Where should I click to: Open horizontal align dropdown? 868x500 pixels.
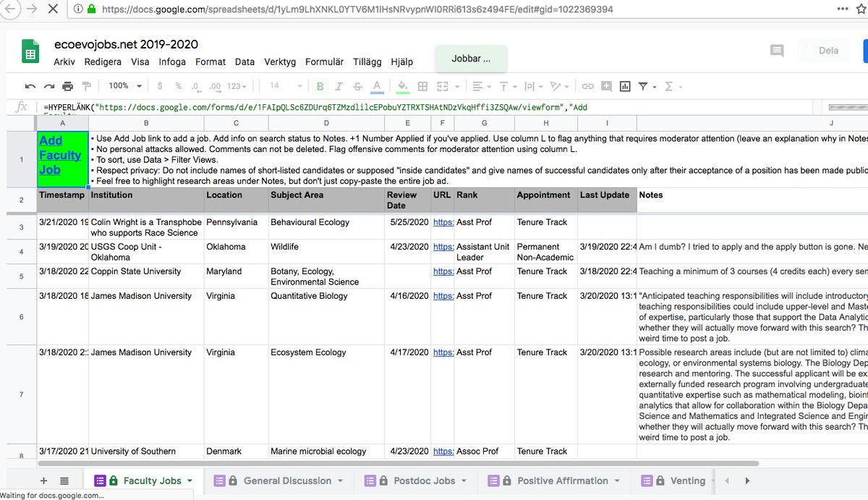[481, 86]
